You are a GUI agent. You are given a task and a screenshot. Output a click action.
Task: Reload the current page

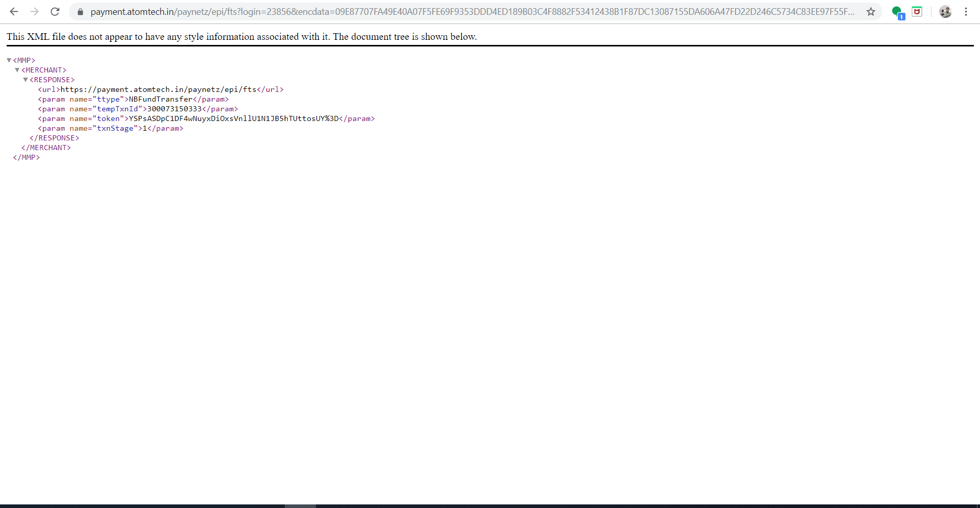click(55, 11)
